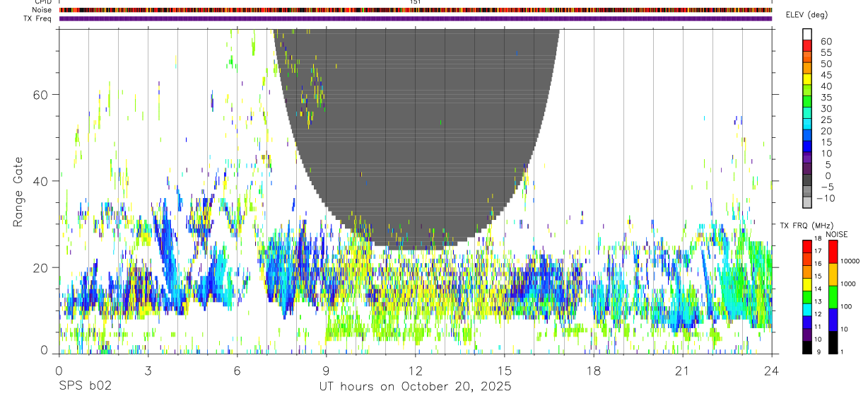The height and width of the screenshot is (401, 868).
Task: Click the multicolored Noise strip above the plot
Action: click(x=416, y=10)
